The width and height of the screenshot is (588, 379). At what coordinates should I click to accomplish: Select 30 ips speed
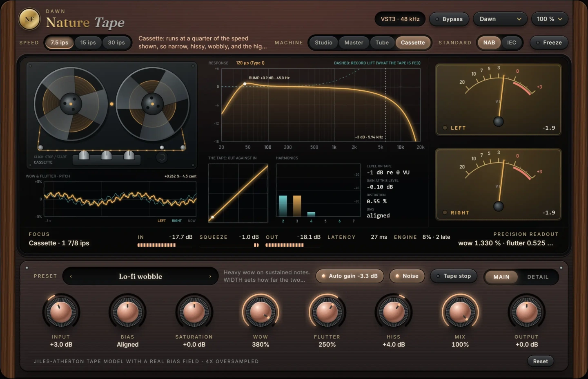coord(116,43)
